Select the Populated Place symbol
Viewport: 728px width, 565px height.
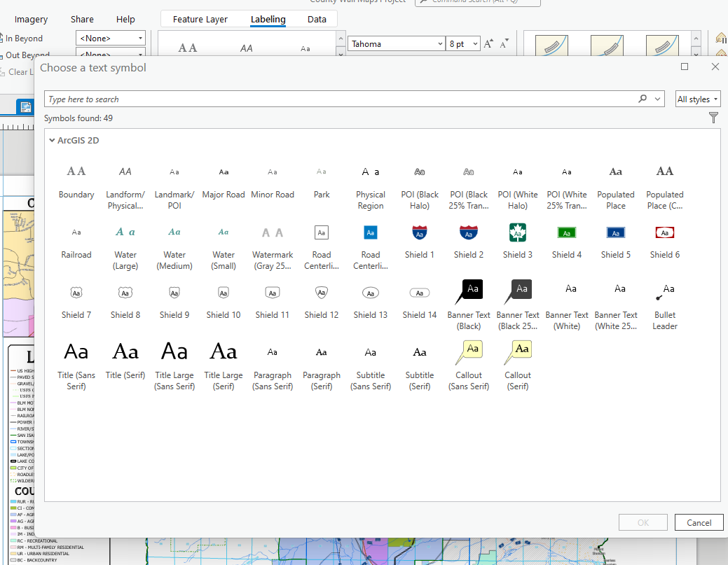pyautogui.click(x=615, y=171)
